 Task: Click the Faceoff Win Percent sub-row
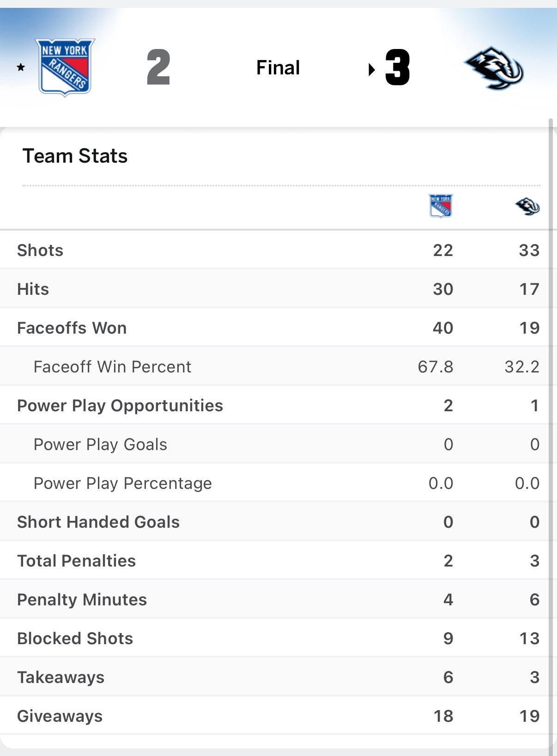[x=112, y=366]
